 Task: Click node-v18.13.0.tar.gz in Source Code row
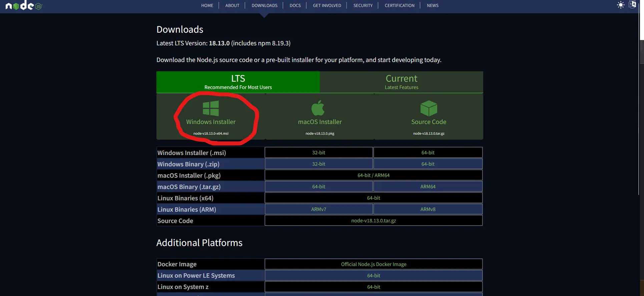374,220
